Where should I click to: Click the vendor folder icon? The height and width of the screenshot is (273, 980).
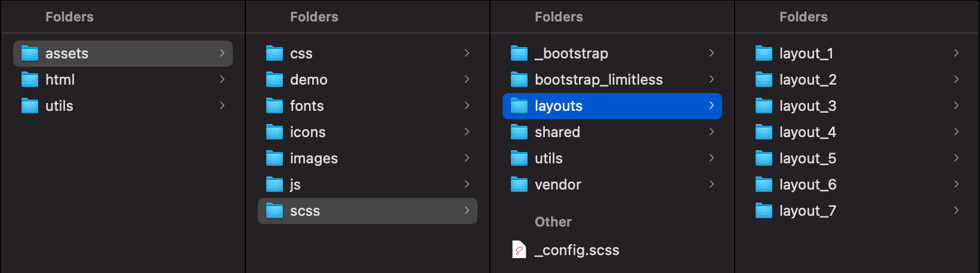519,185
